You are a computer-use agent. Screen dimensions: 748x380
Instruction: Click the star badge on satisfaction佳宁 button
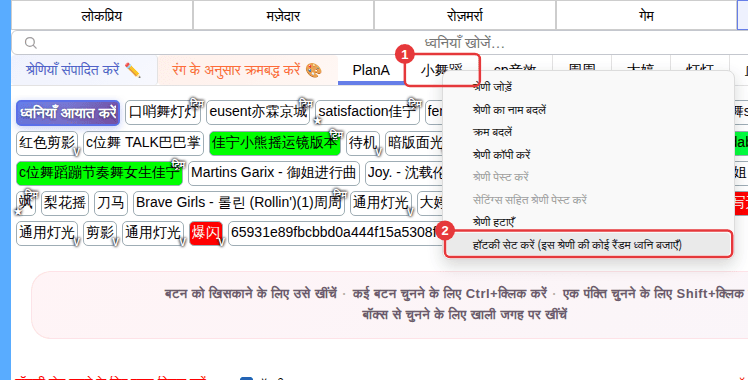[317, 121]
